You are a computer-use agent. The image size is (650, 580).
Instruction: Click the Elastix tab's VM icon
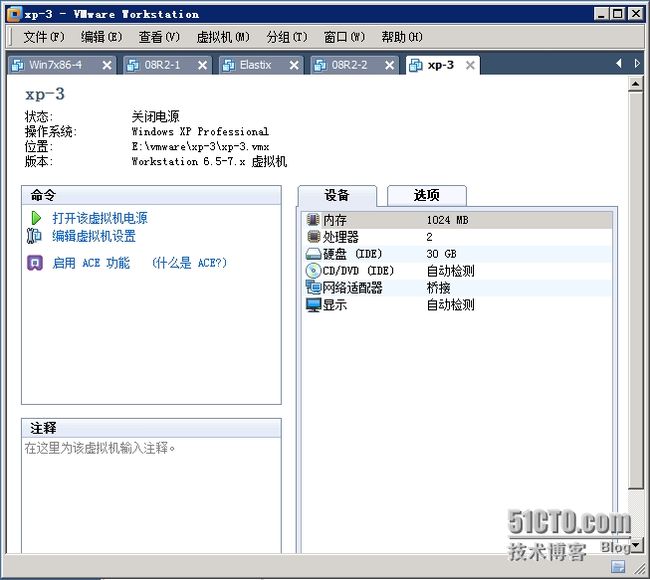[228, 65]
